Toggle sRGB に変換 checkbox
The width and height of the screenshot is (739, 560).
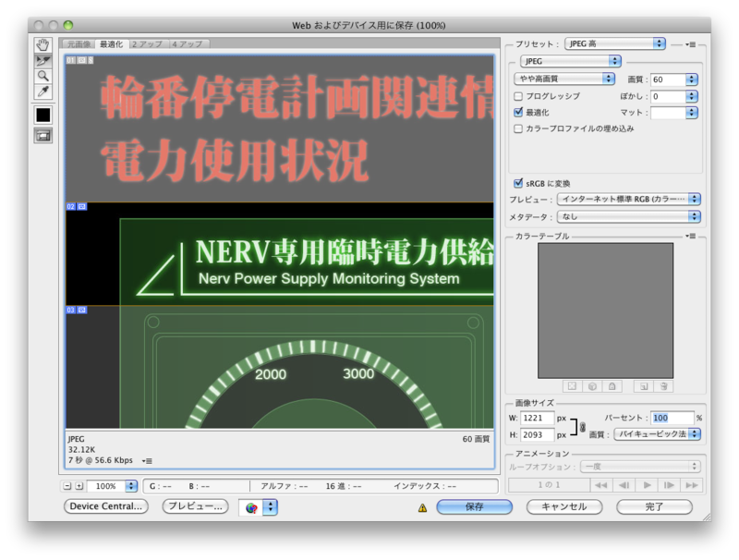(518, 183)
